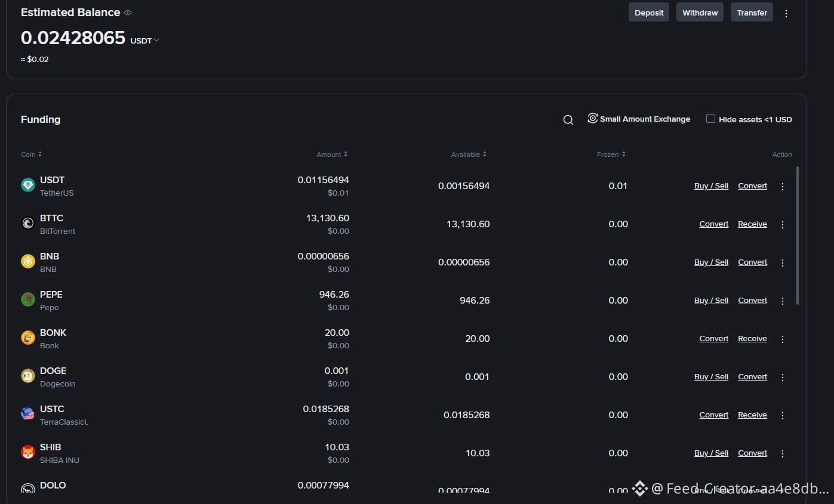Click Convert for BTTC
Screen dimensions: 834x504
pyautogui.click(x=714, y=224)
